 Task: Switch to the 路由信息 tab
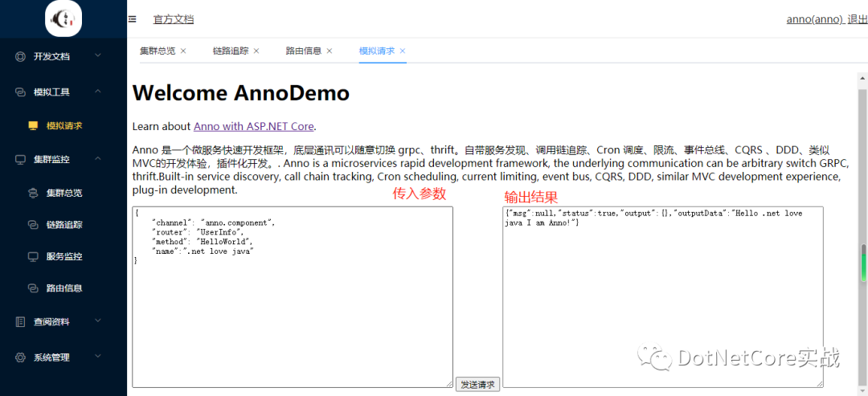pyautogui.click(x=304, y=51)
